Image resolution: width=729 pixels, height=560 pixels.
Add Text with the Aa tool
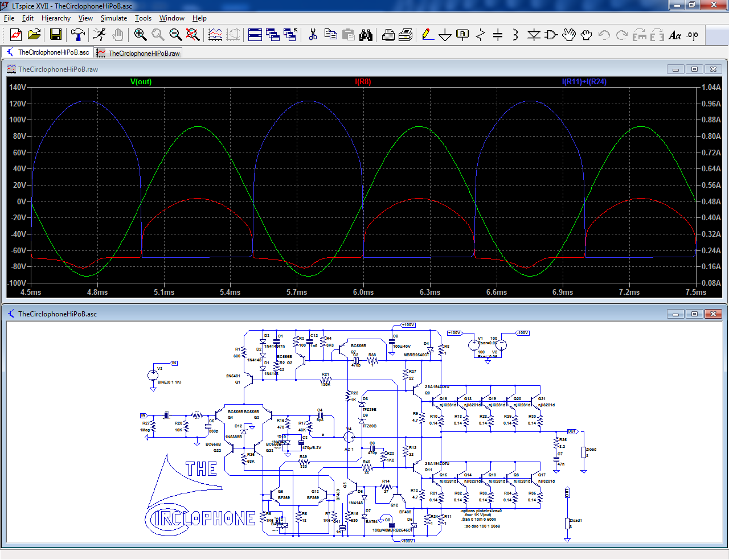[675, 35]
